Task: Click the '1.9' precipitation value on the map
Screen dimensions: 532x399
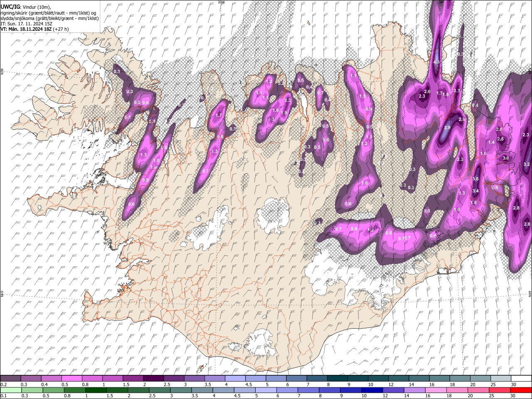Action: click(284, 113)
